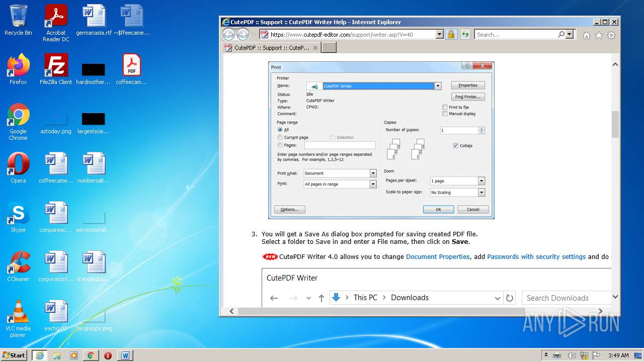This screenshot has height=362, width=644.
Task: Select germanasia.rtf desktop file
Action: 94,20
